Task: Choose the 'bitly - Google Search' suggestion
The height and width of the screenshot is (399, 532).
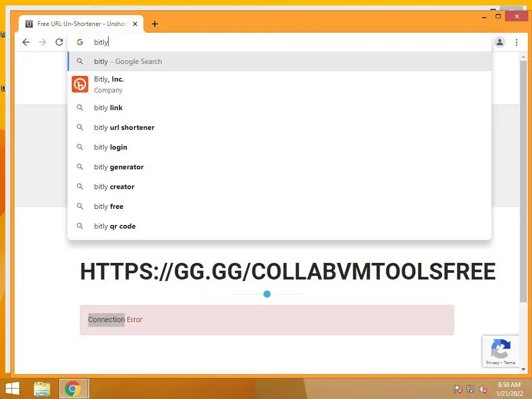Action: [280, 61]
